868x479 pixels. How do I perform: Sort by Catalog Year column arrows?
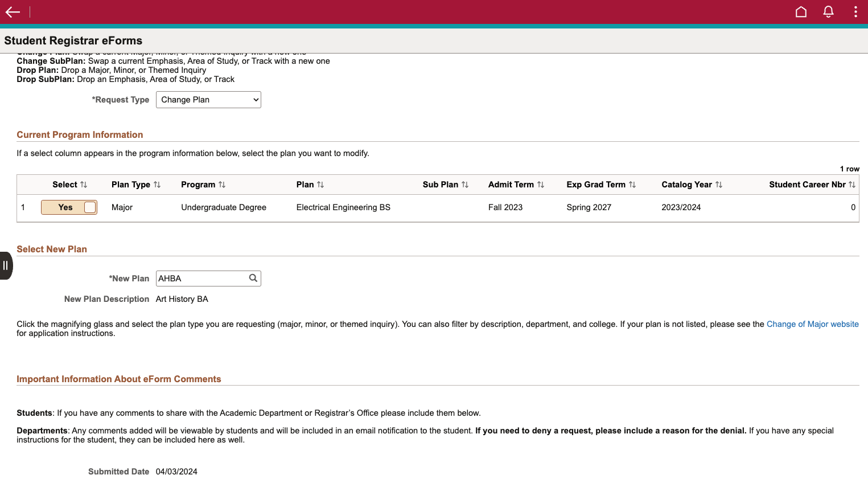719,185
